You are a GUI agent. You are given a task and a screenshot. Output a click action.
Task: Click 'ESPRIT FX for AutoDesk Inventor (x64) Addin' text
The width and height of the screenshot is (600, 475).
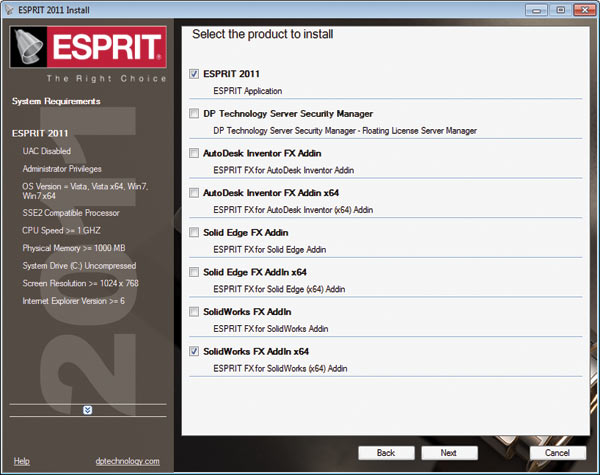click(x=293, y=210)
